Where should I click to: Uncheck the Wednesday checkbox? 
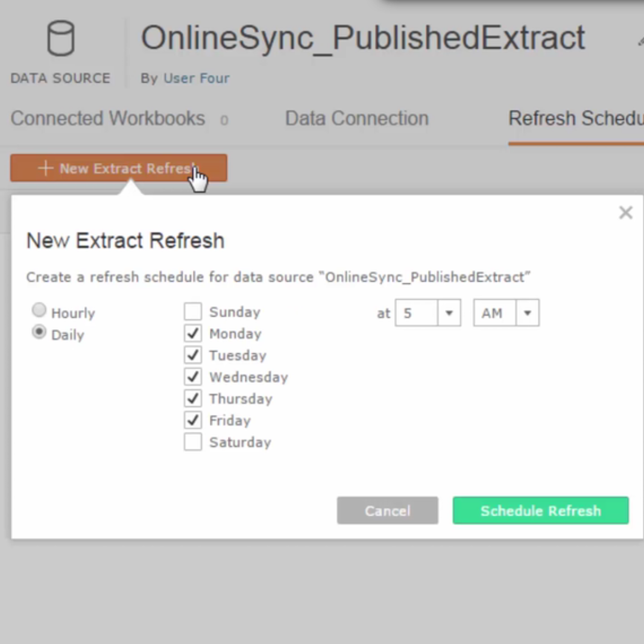point(193,377)
